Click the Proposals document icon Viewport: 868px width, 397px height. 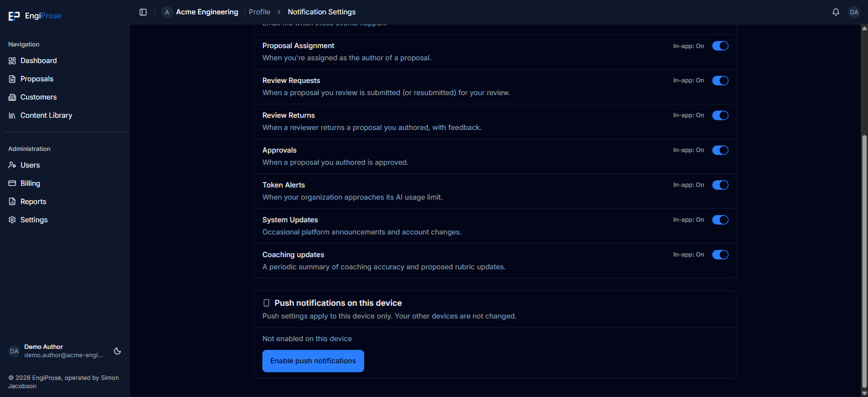click(x=12, y=79)
